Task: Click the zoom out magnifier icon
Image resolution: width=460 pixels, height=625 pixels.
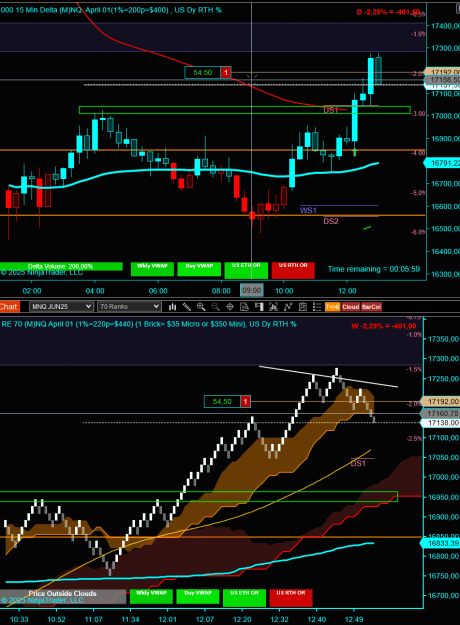Action: click(x=215, y=307)
